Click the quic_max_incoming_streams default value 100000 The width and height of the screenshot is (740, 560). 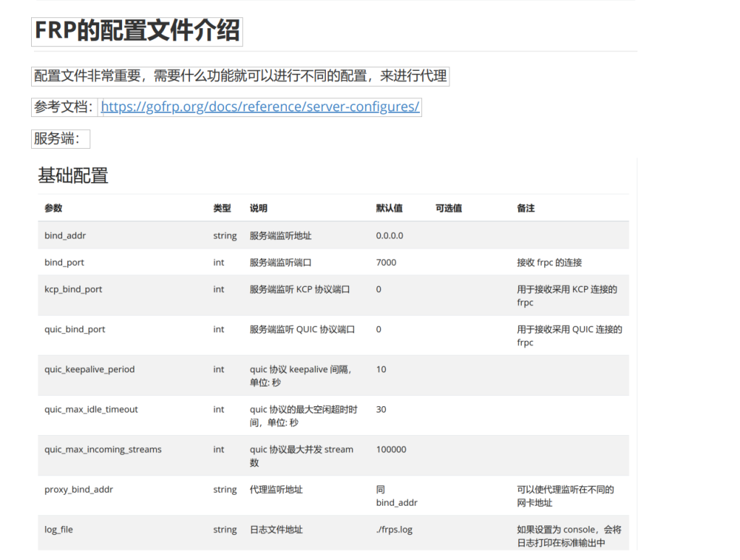click(391, 449)
